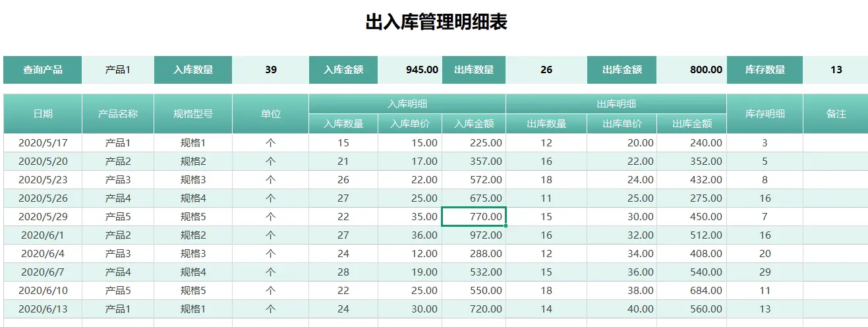The height and width of the screenshot is (327, 868).
Task: Select the date cell 2020/5/20
Action: coord(43,161)
